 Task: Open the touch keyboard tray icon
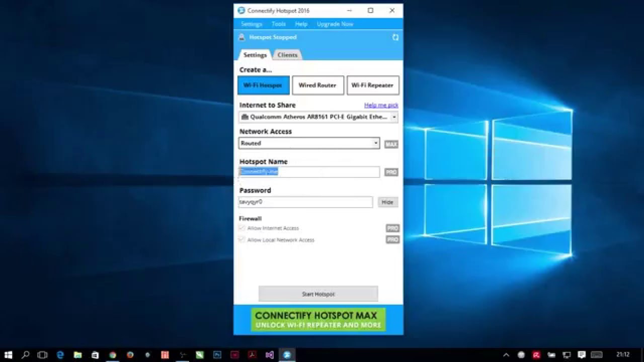(596, 354)
